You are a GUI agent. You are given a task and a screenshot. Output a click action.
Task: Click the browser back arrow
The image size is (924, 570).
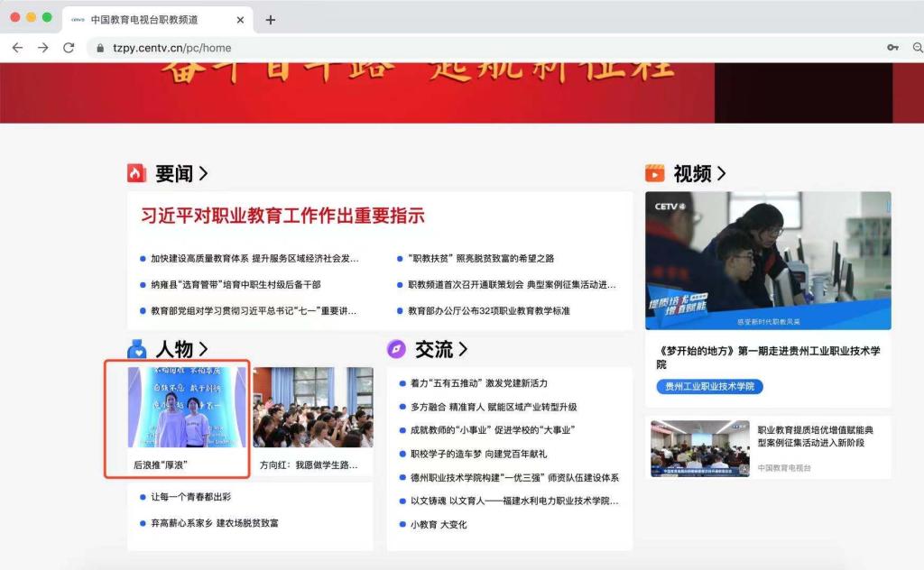click(17, 48)
